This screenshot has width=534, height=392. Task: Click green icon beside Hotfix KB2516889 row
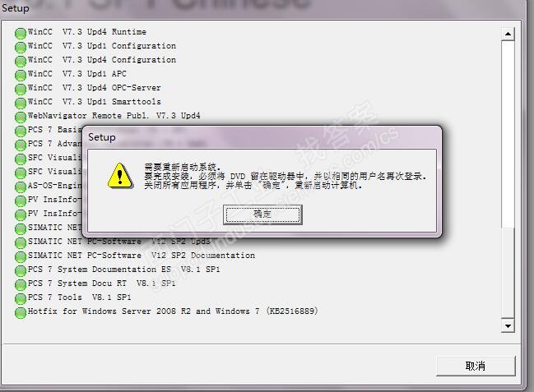click(21, 312)
